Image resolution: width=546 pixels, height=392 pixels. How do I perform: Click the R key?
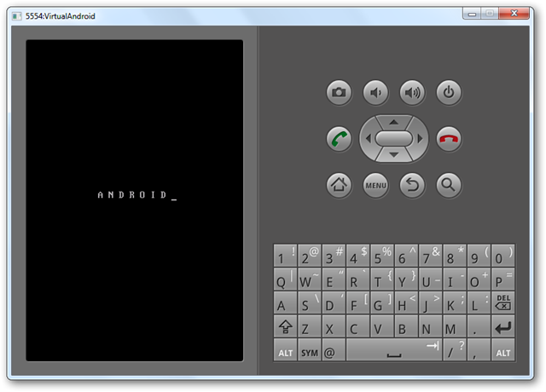pyautogui.click(x=358, y=279)
